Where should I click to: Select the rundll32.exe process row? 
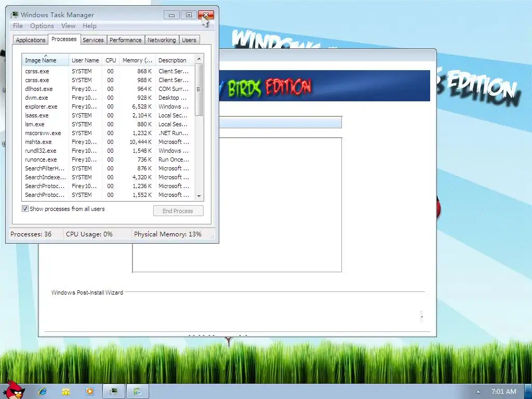[108, 151]
